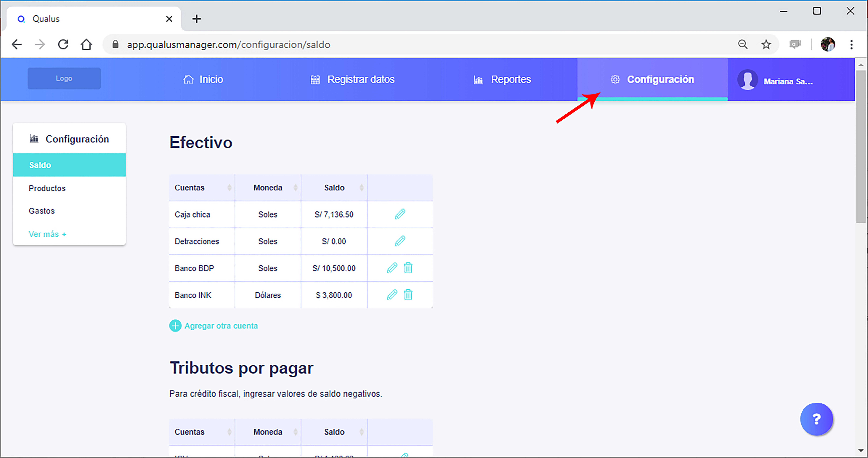Edit the Caja chica account with pencil icon

400,214
